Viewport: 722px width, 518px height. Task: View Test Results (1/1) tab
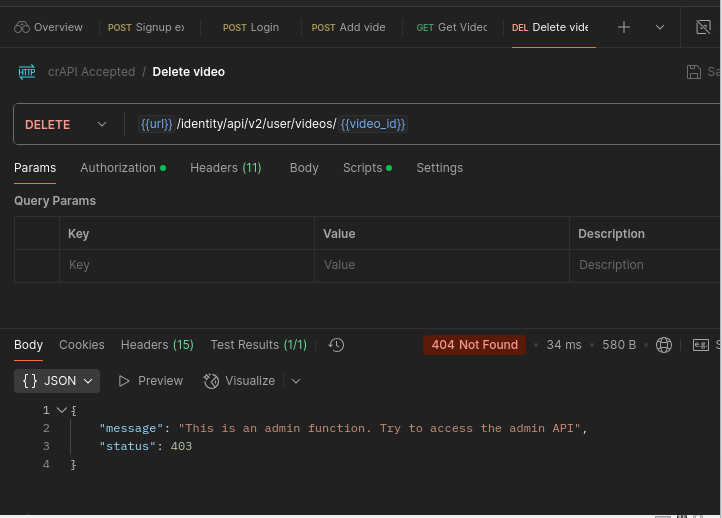point(258,345)
